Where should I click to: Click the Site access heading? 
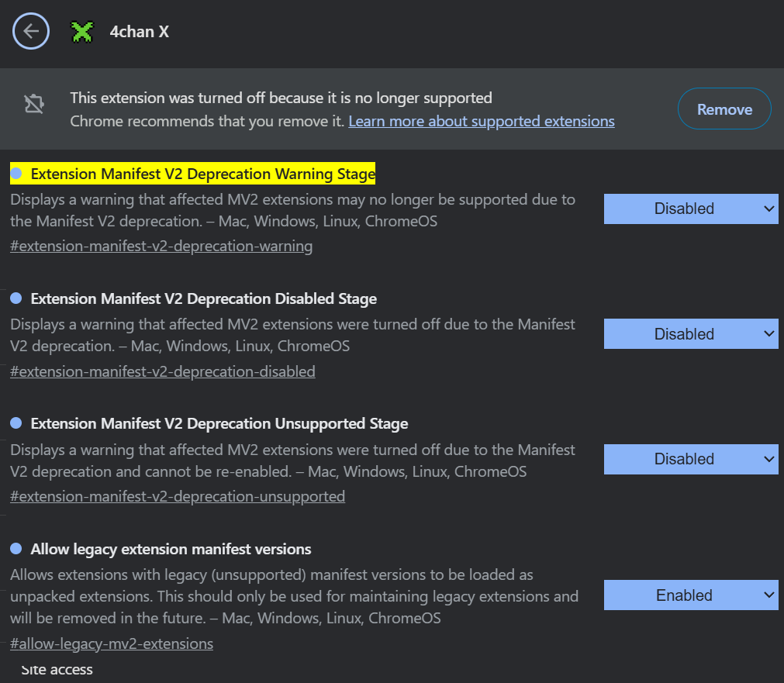(57, 670)
